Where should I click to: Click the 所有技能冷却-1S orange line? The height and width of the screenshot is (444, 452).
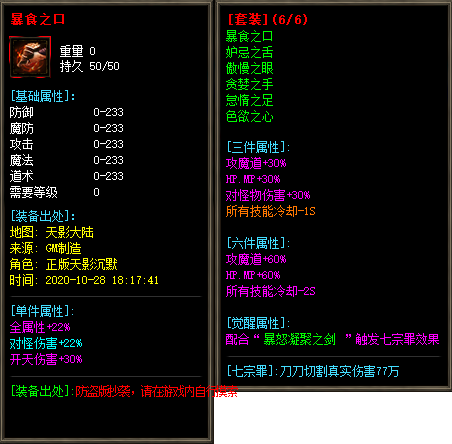(270, 211)
